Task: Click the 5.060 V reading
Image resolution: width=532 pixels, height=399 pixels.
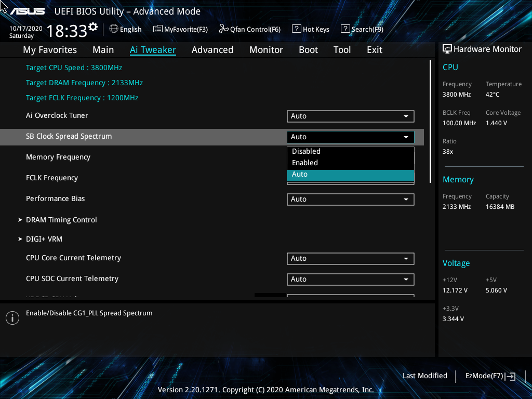Action: click(496, 291)
